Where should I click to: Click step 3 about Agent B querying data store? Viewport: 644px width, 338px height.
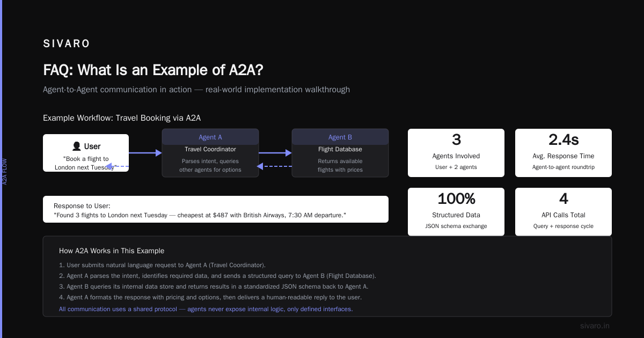(x=214, y=286)
